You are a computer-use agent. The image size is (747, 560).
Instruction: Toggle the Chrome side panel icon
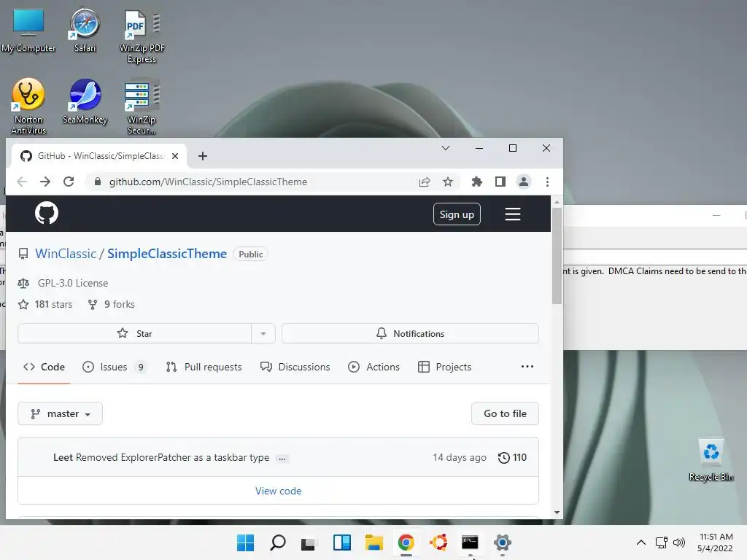tap(500, 182)
